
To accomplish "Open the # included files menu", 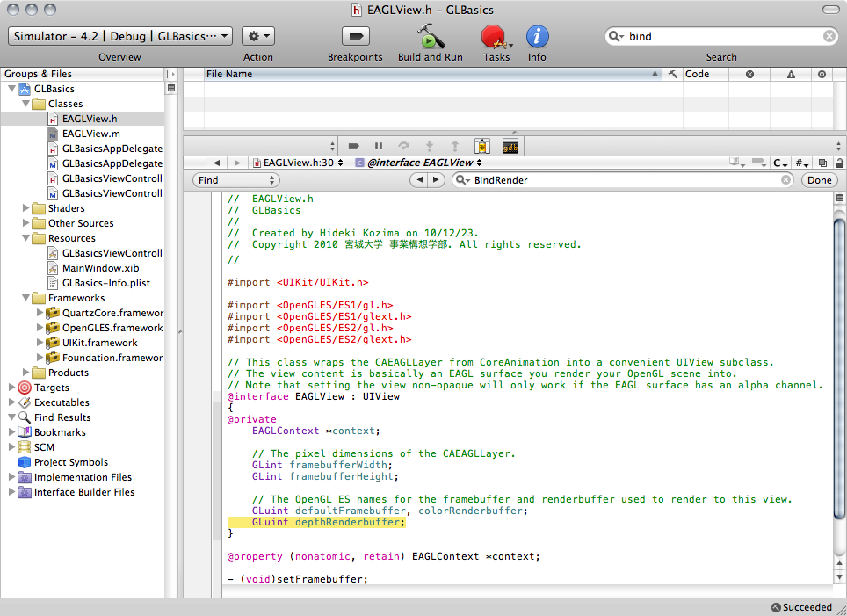I will click(x=801, y=163).
